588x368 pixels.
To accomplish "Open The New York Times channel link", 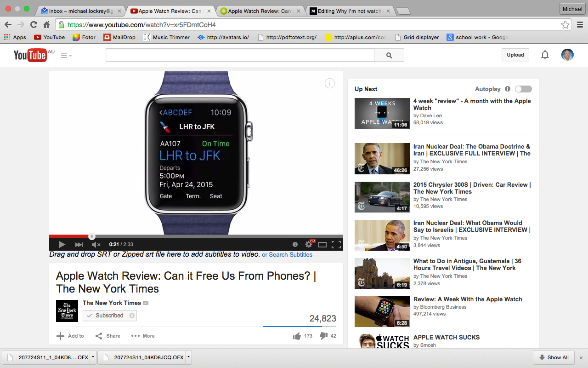I will (x=112, y=303).
